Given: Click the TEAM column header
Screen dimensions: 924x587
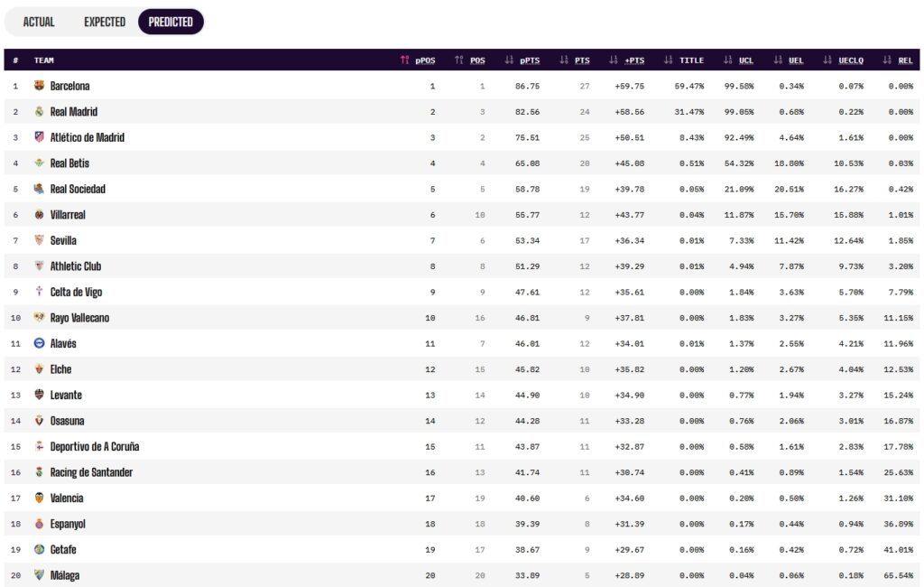Looking at the screenshot, I should [43, 61].
